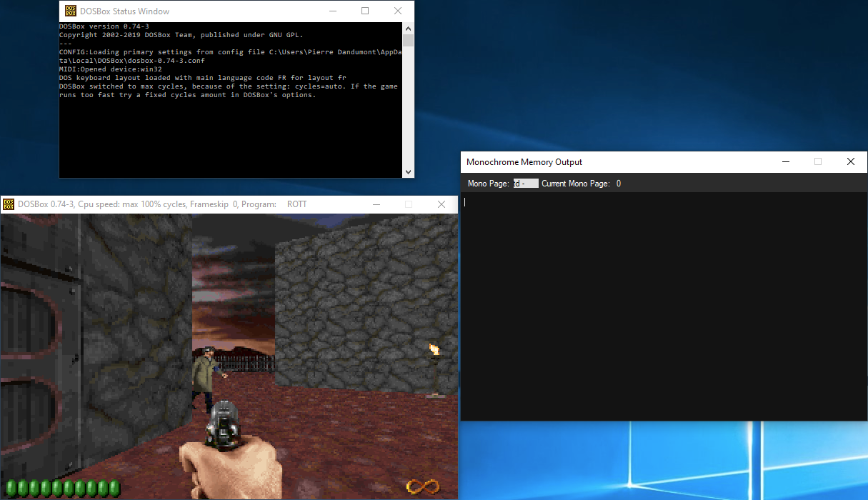
Task: Click the DOSBox Status Window title icon
Action: pos(70,11)
